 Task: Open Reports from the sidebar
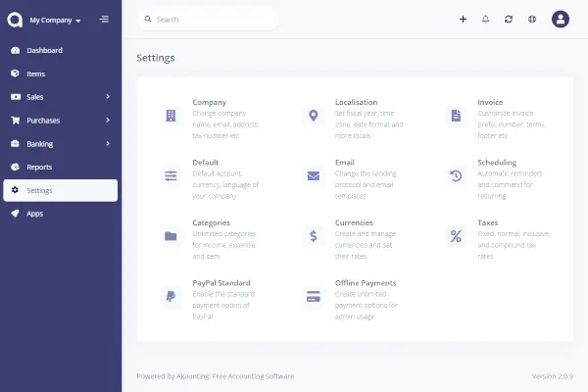pyautogui.click(x=39, y=167)
